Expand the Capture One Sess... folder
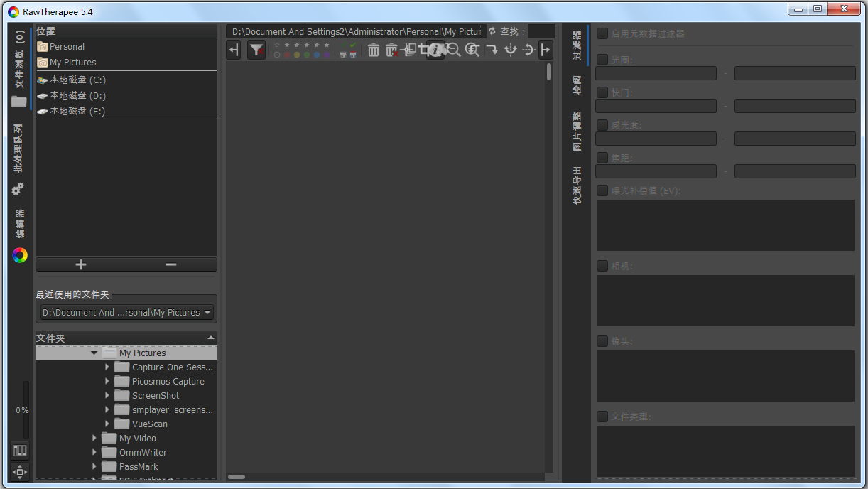 (107, 367)
